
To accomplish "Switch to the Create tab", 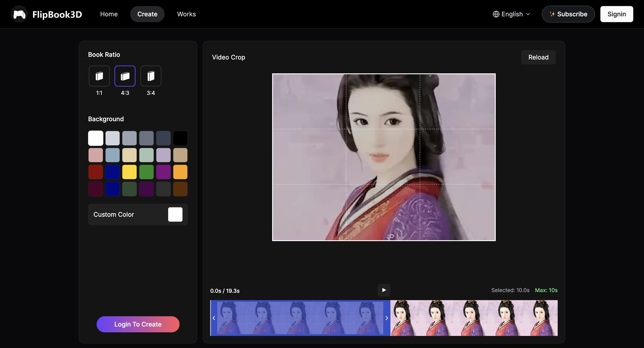I will click(x=147, y=14).
